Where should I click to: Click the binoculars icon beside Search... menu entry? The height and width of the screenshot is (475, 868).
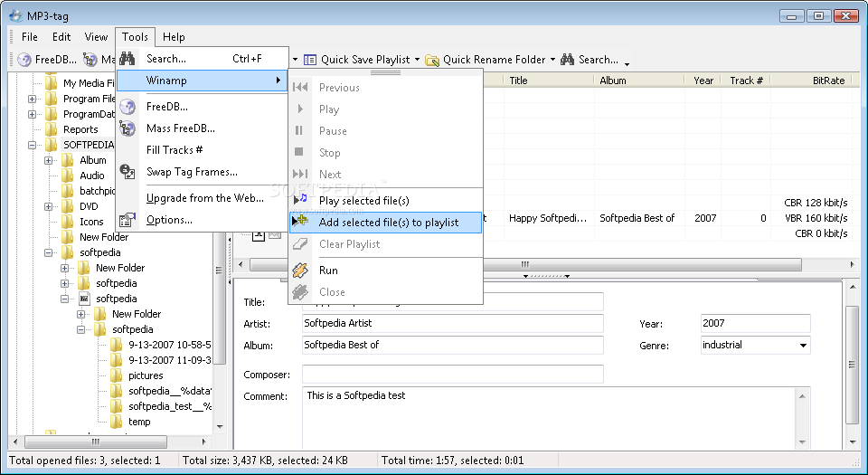[127, 58]
